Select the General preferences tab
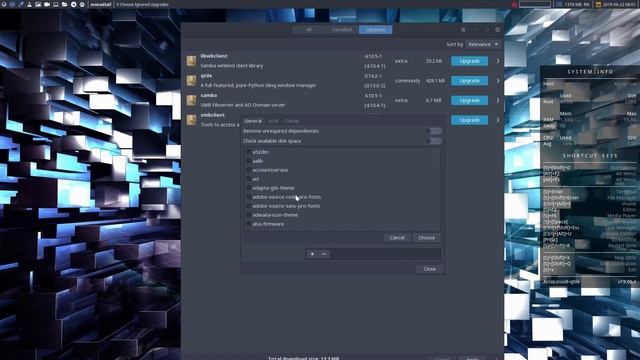Viewport: 640px width, 360px height. point(253,121)
